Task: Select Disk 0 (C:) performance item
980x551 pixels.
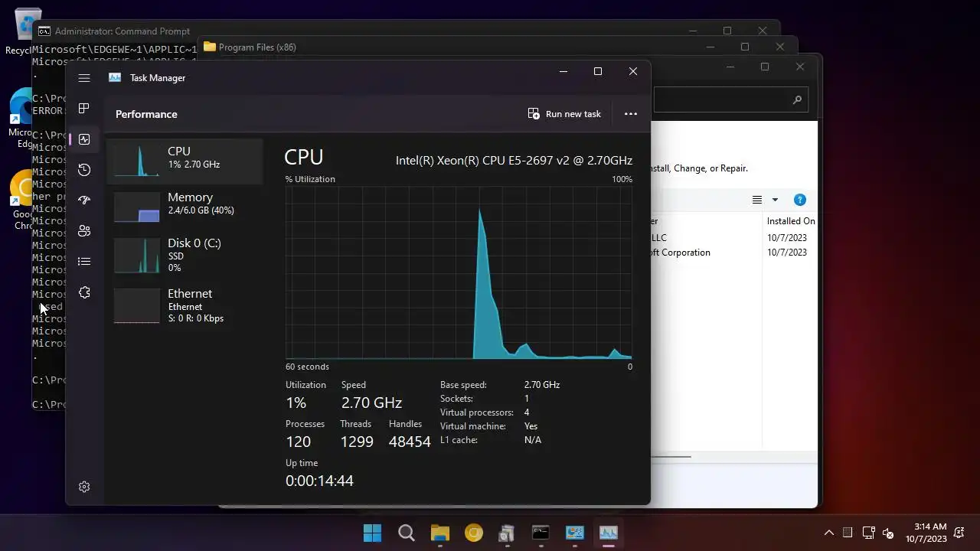Action: [185, 255]
